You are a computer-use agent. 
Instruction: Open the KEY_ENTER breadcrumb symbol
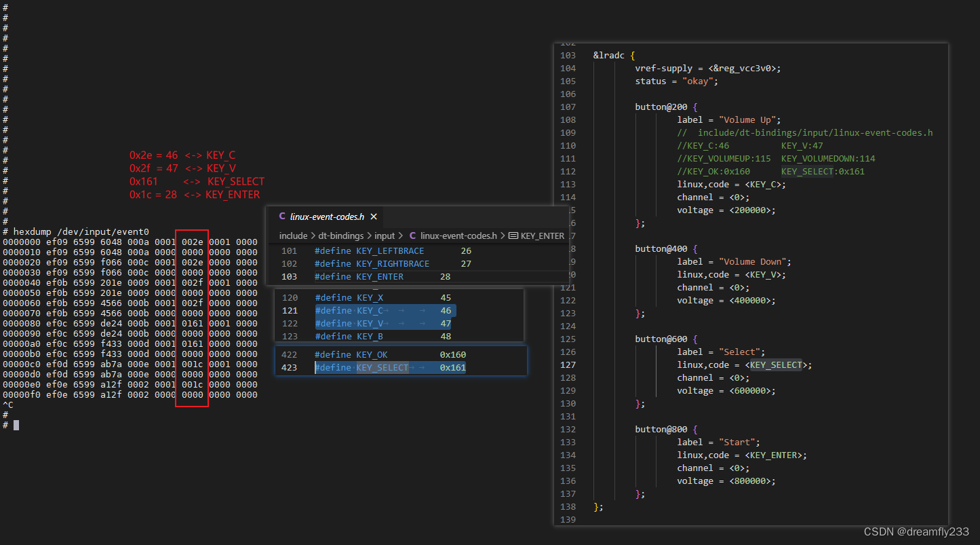pyautogui.click(x=543, y=236)
